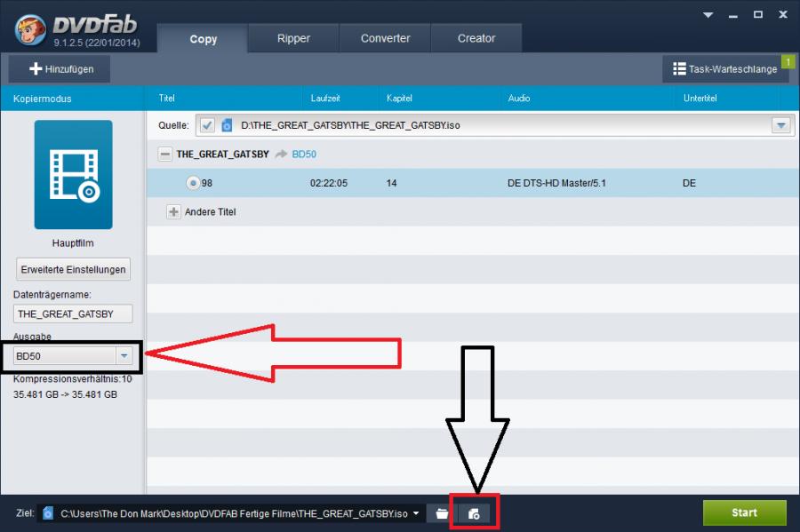Screen dimensions: 800x532
Task: Open the Hauptfilm copy mode tile
Action: coord(74,174)
